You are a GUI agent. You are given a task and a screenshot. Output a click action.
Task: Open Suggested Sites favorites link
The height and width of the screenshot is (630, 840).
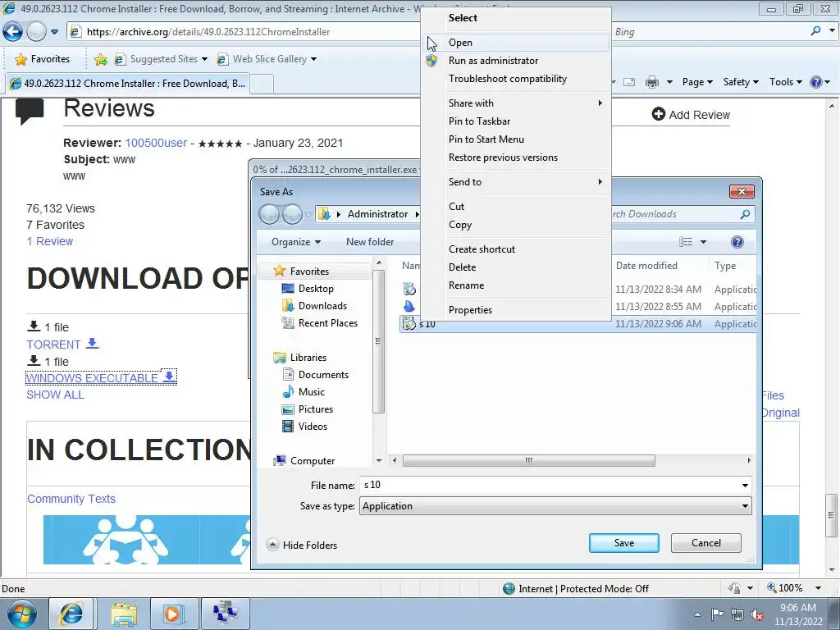[161, 59]
